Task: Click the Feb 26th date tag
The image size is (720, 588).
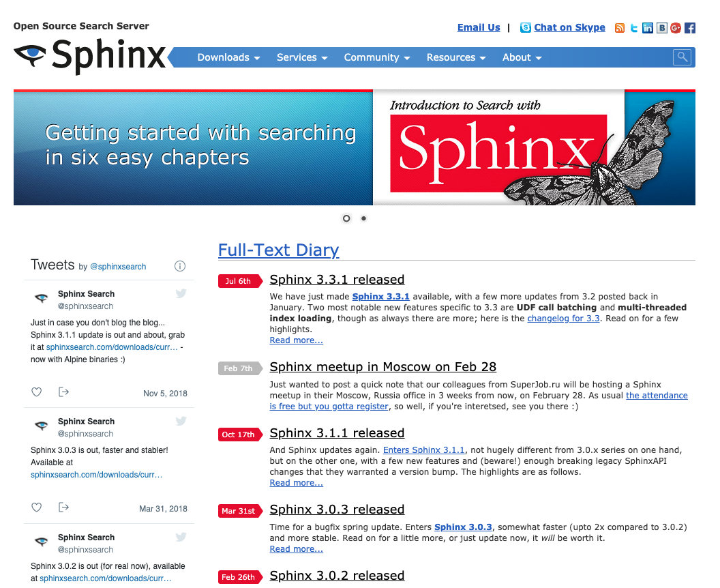Action: 240,576
